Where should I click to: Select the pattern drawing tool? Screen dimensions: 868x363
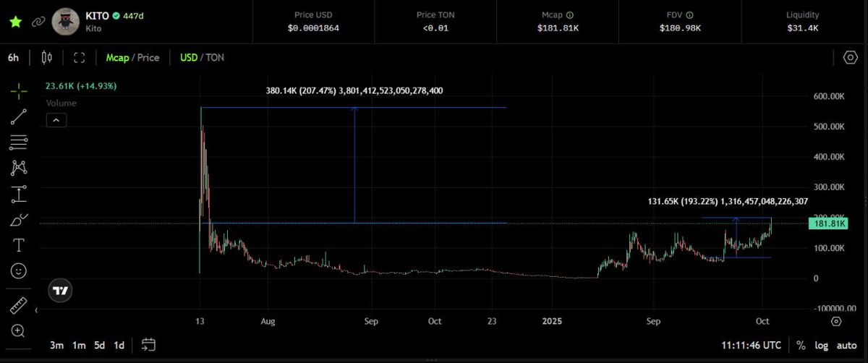(19, 168)
